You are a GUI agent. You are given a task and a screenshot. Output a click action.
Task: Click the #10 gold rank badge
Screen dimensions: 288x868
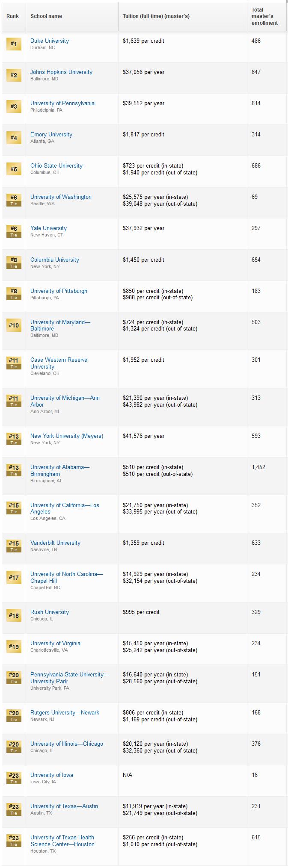(14, 325)
